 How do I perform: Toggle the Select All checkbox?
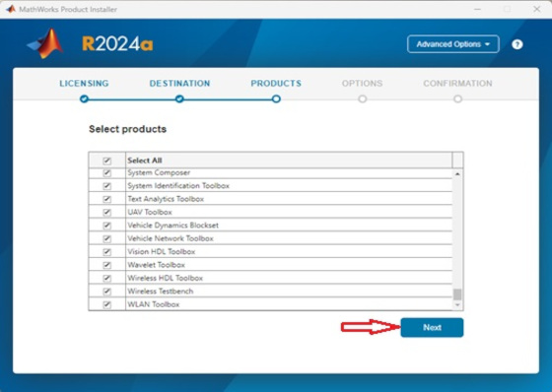pos(106,161)
